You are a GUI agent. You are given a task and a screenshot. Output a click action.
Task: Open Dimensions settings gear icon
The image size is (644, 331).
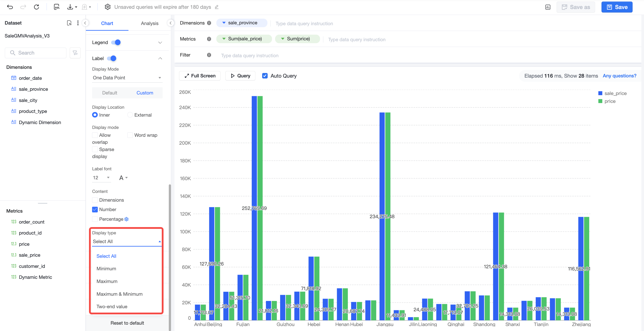(209, 23)
